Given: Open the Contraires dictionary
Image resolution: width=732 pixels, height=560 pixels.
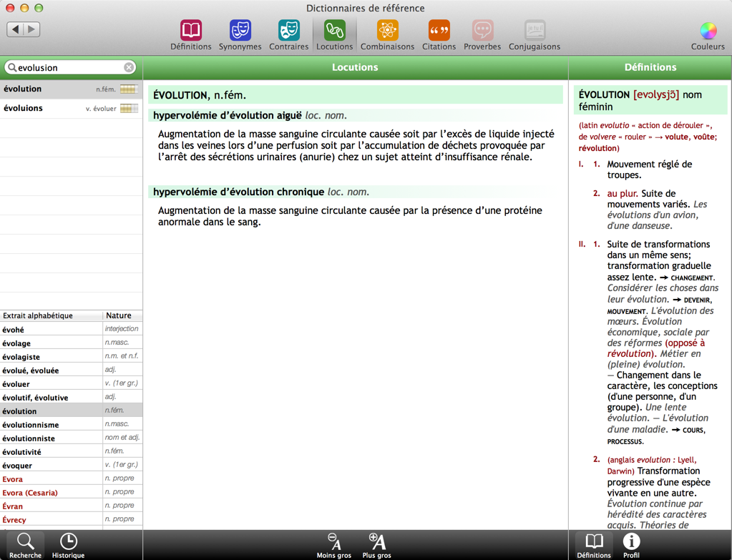Looking at the screenshot, I should tap(288, 36).
